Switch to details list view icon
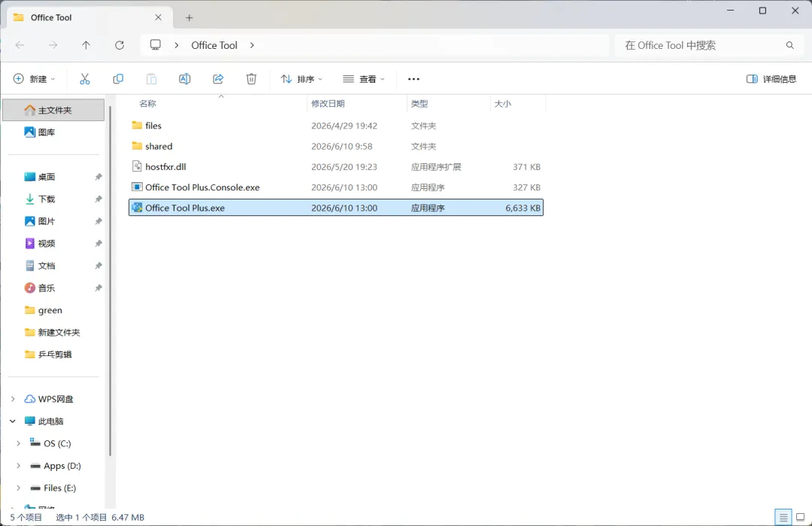Viewport: 812px width, 526px height. click(x=783, y=517)
